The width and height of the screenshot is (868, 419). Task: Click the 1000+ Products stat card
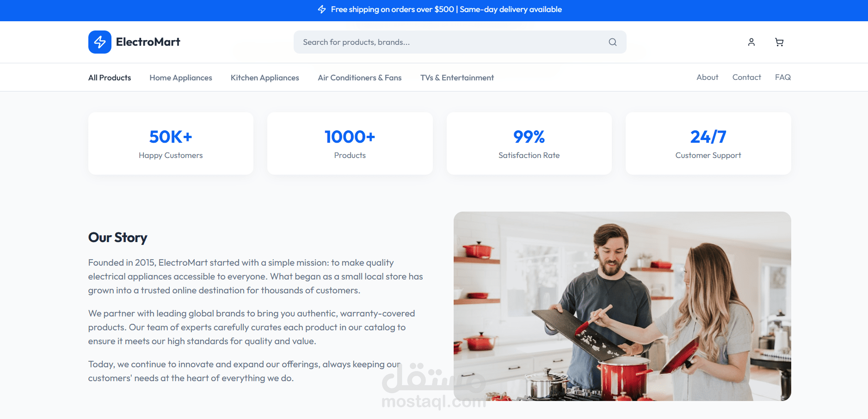(x=350, y=143)
